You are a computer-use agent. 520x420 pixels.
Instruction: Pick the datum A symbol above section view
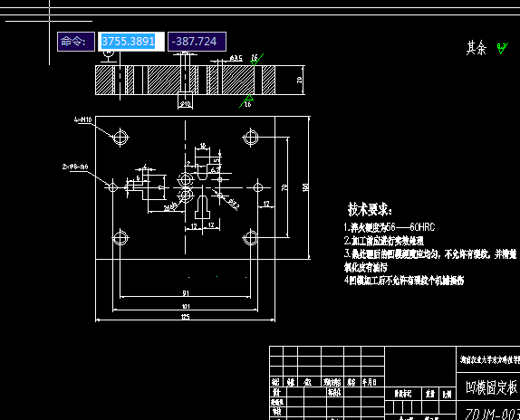109,56
